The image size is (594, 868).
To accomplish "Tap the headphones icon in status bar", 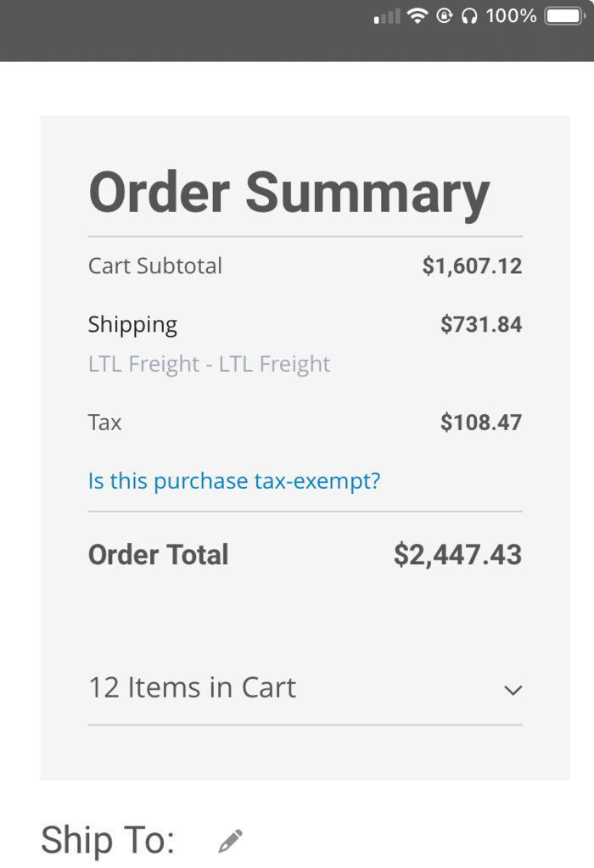I will [469, 16].
